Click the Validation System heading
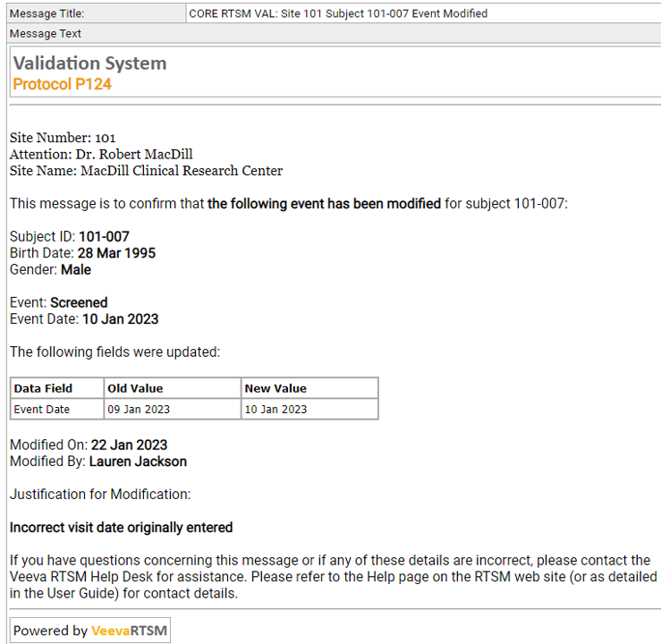661x644 pixels. (x=89, y=64)
